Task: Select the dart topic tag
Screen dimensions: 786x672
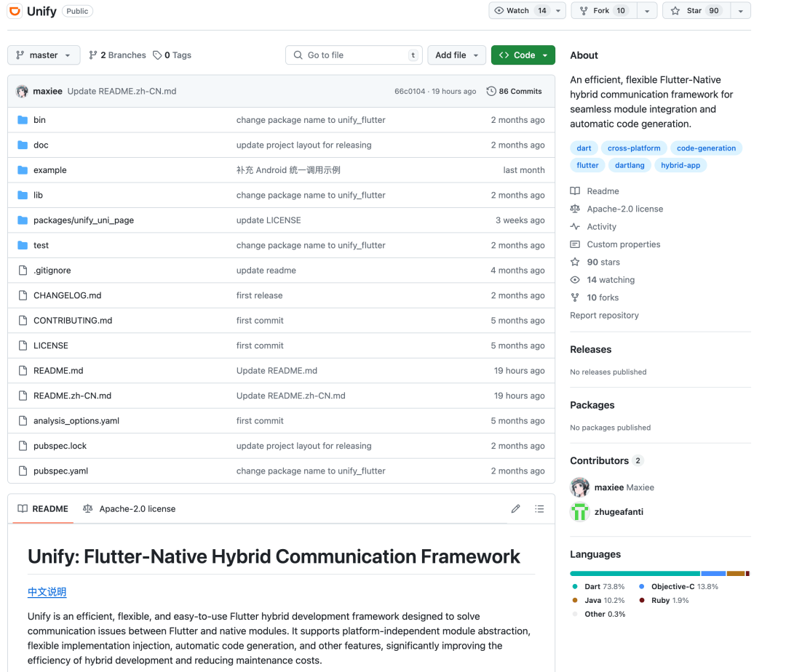Action: tap(584, 148)
